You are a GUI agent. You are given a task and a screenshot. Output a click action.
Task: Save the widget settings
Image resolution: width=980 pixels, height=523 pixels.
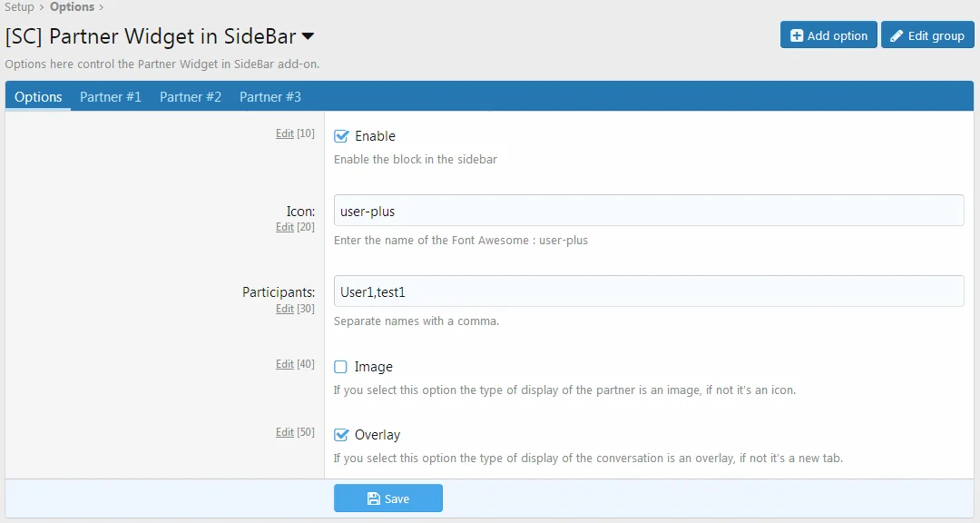coord(388,498)
